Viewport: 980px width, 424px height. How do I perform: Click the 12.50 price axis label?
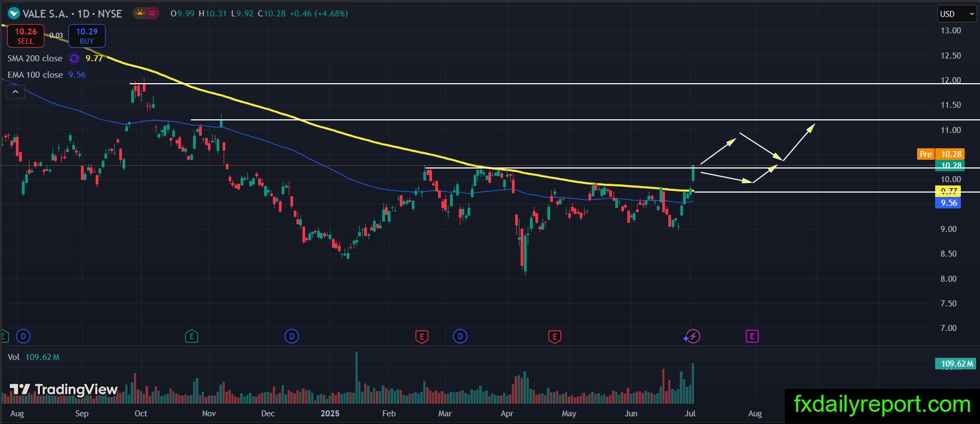tap(950, 56)
